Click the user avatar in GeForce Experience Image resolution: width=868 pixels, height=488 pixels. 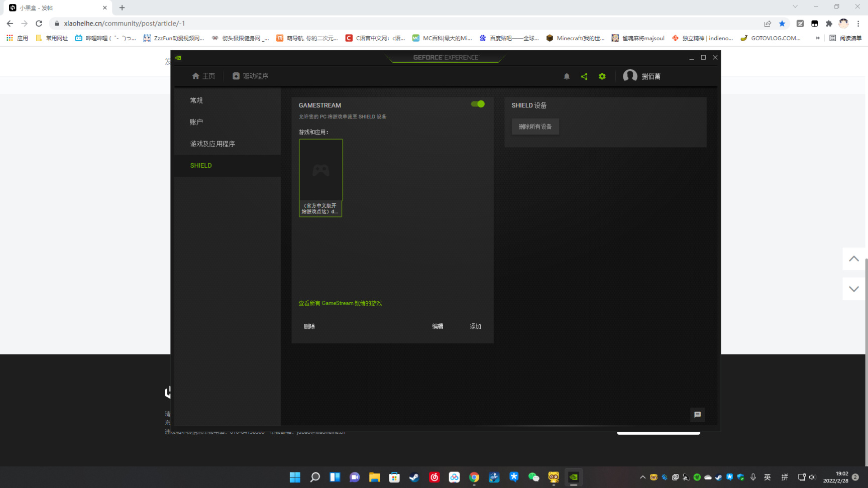tap(630, 76)
